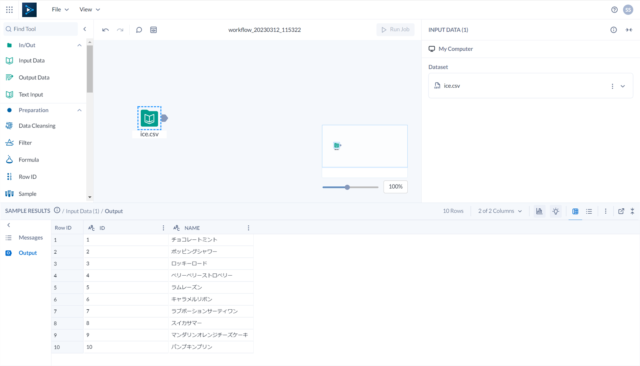
Task: Open the File menu
Action: 60,9
